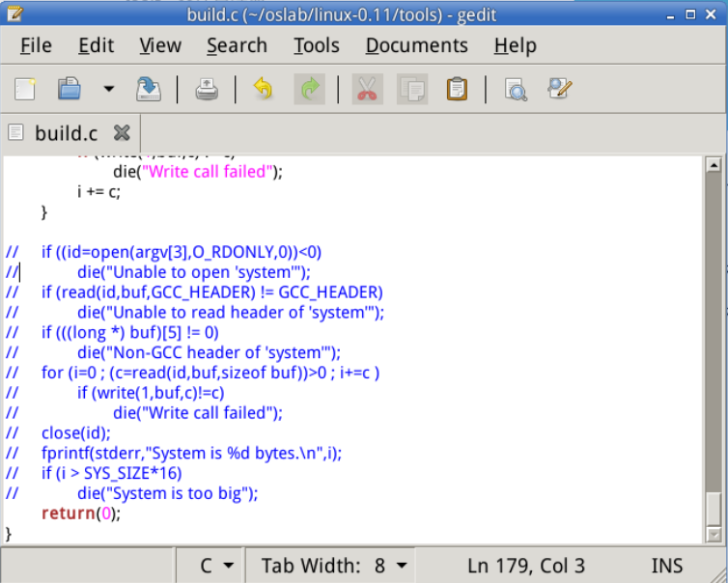
Task: Close the gedit window
Action: (711, 14)
